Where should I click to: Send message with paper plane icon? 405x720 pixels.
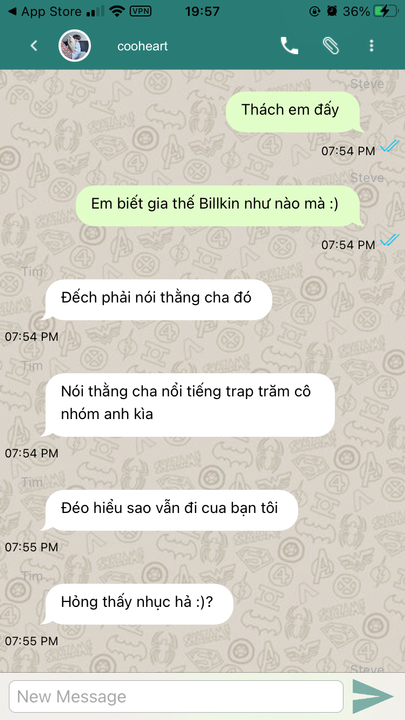(x=372, y=696)
